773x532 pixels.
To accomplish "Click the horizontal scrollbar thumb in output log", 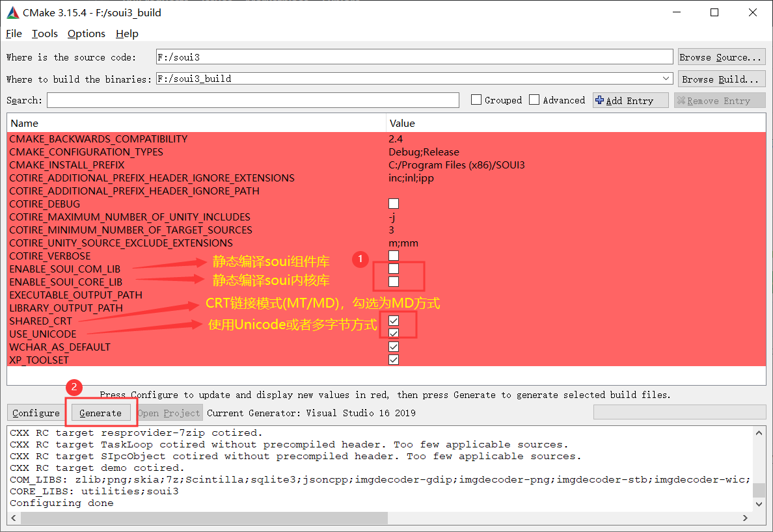I will coord(204,518).
